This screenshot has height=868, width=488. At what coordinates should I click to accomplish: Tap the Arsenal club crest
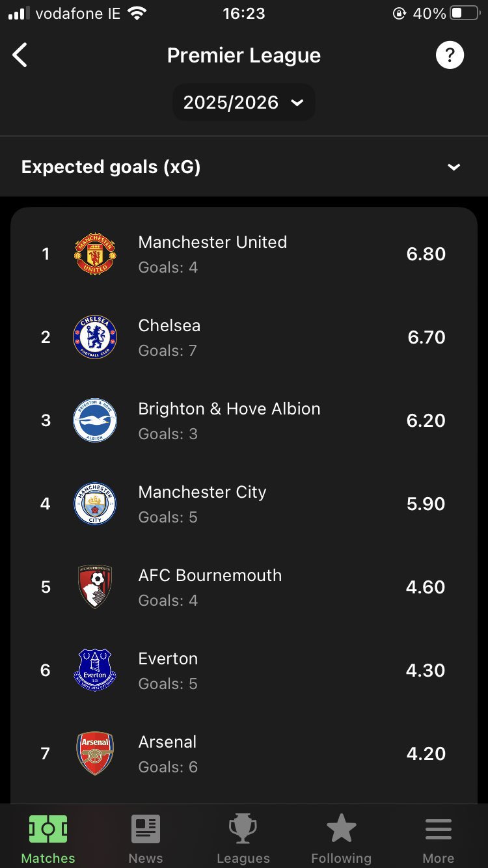click(95, 753)
